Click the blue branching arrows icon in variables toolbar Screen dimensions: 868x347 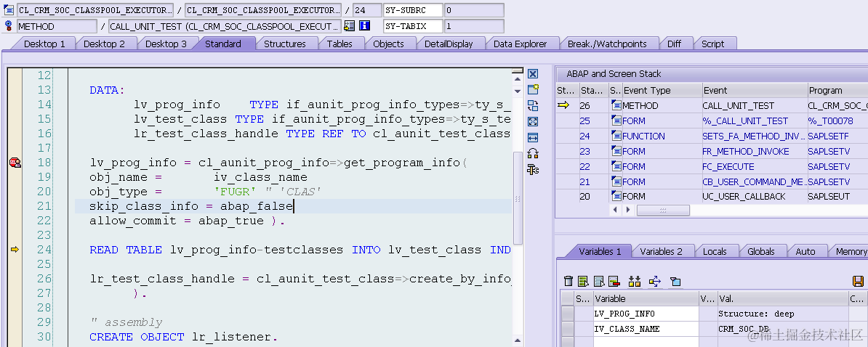tap(655, 281)
